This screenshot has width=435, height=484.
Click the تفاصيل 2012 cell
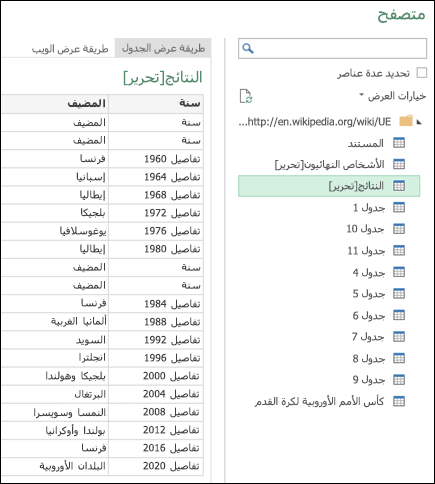(156, 430)
